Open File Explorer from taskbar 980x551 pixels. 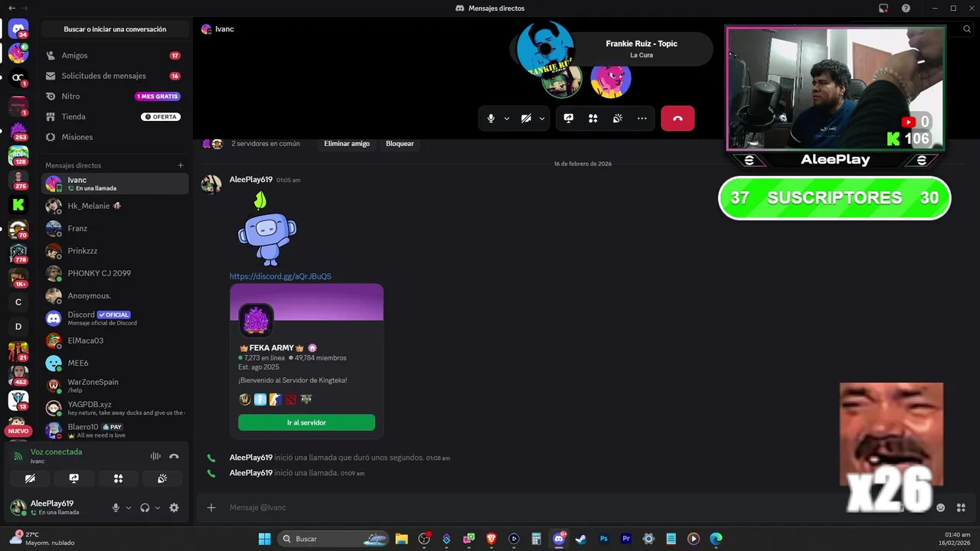point(401,539)
